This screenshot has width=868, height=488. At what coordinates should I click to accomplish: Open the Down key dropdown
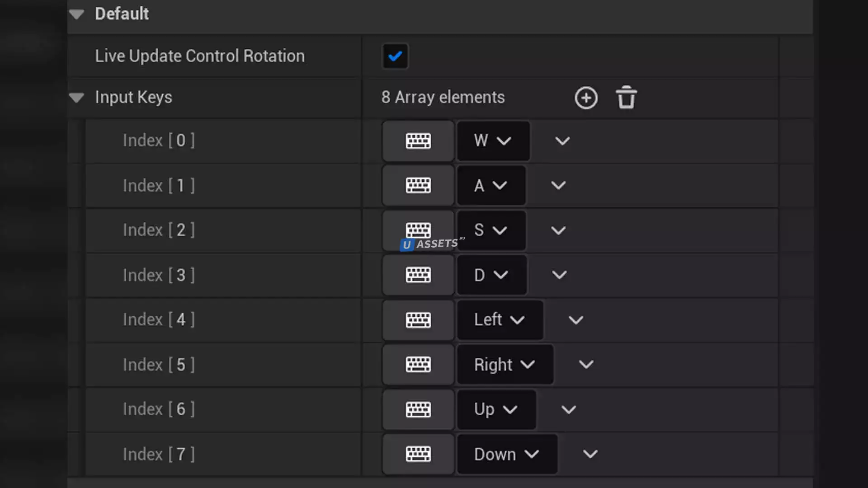point(507,454)
